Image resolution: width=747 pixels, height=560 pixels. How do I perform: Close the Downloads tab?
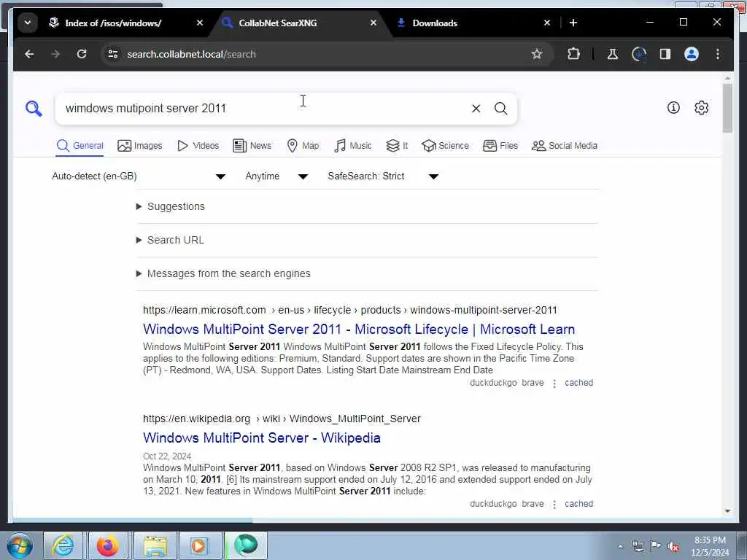547,23
